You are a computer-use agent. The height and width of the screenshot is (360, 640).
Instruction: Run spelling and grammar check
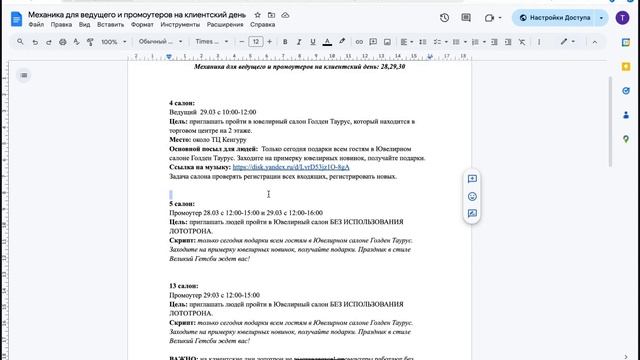click(x=76, y=42)
